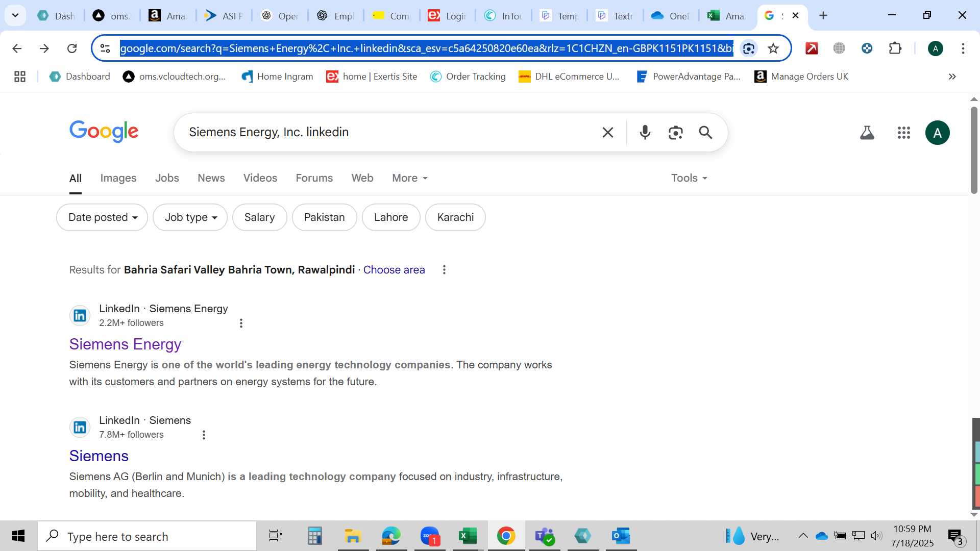Open site information icon in address bar
The image size is (980, 551).
tap(105, 48)
